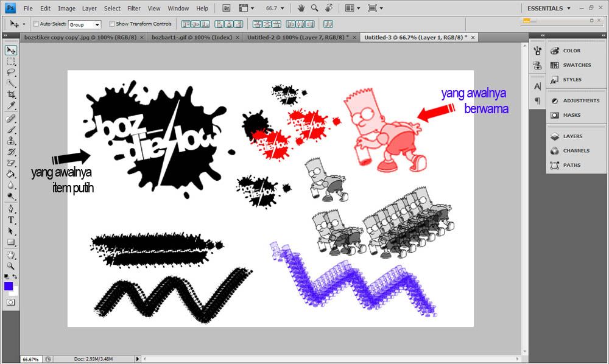The width and height of the screenshot is (609, 364).
Task: Open the status bar info arrow menu
Action: (137, 359)
